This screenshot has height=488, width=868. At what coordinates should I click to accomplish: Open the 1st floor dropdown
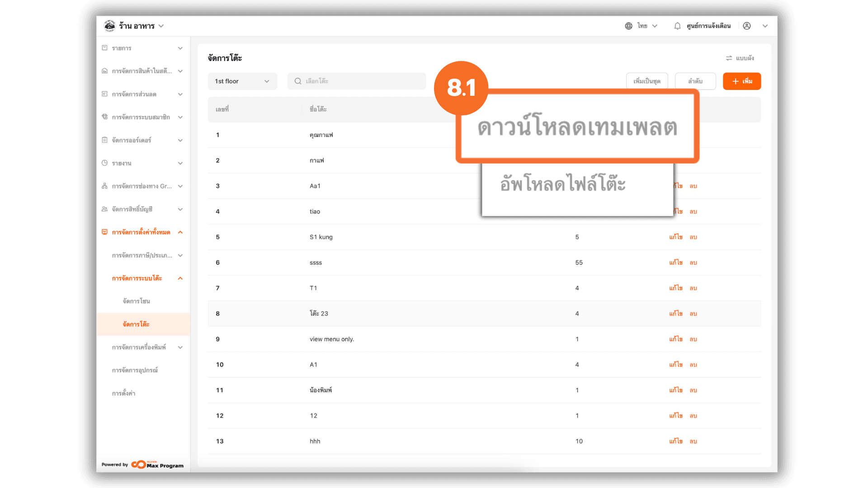tap(242, 81)
